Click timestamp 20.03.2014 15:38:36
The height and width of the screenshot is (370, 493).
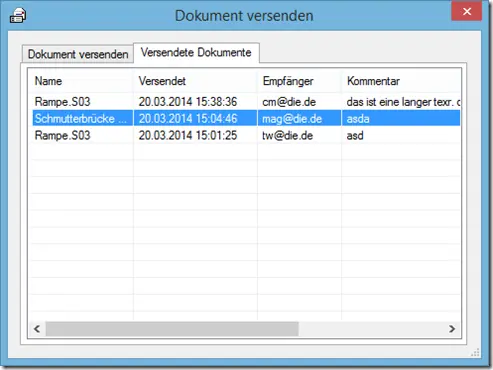point(188,102)
